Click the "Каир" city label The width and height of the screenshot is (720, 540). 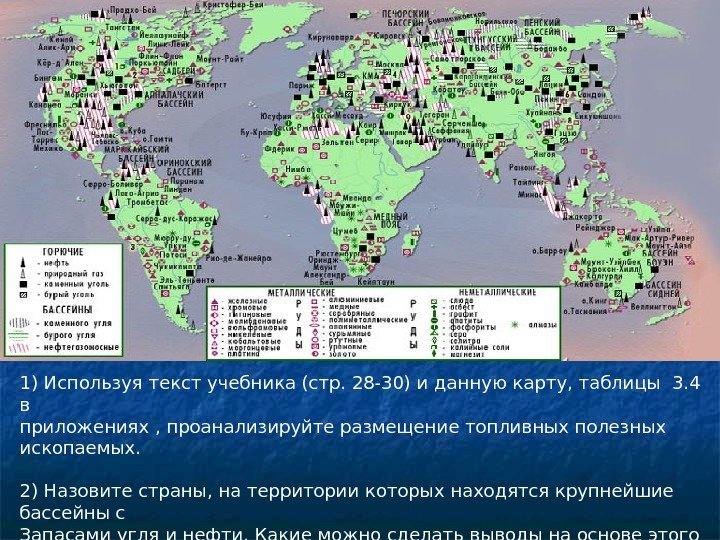pyautogui.click(x=367, y=124)
